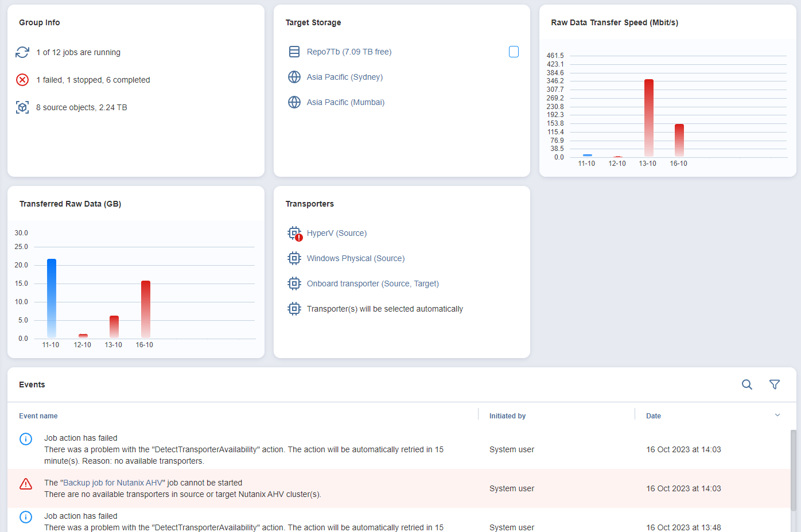Click the search icon in Events panel
Image resolution: width=801 pixels, height=532 pixels.
click(x=746, y=385)
